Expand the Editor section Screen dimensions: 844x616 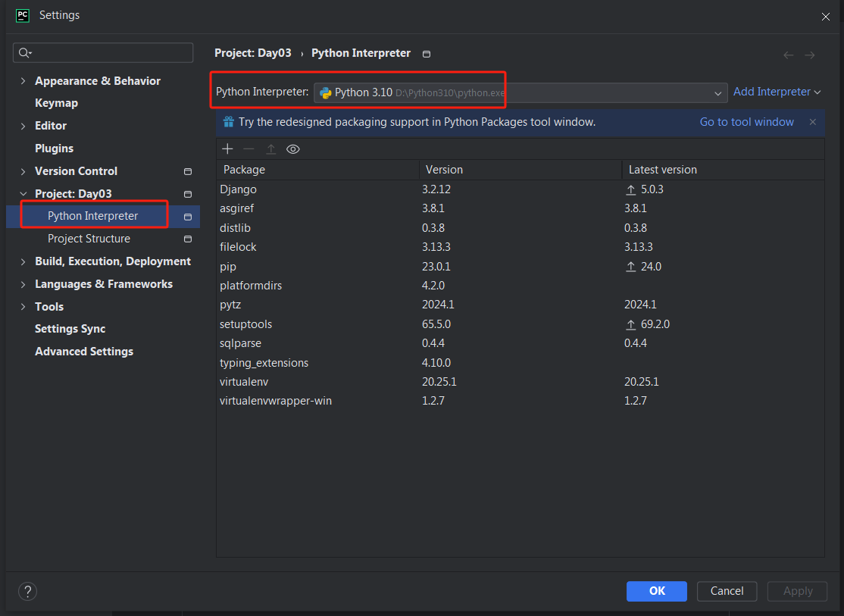click(23, 126)
